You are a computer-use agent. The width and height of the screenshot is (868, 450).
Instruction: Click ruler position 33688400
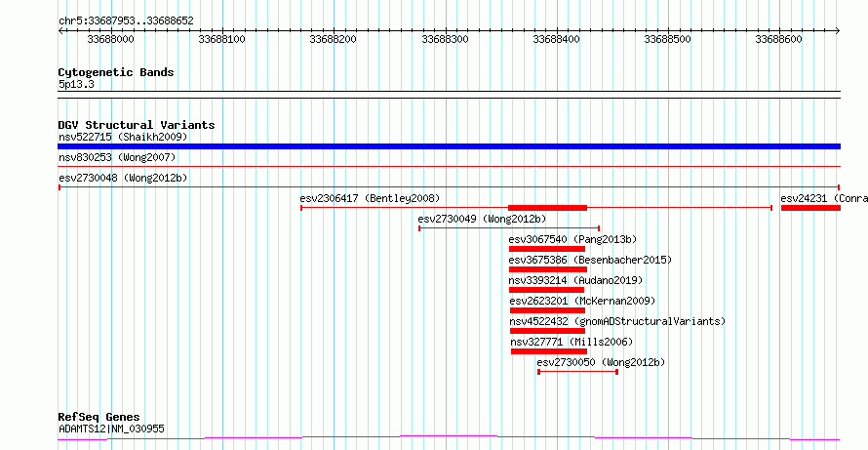point(556,39)
